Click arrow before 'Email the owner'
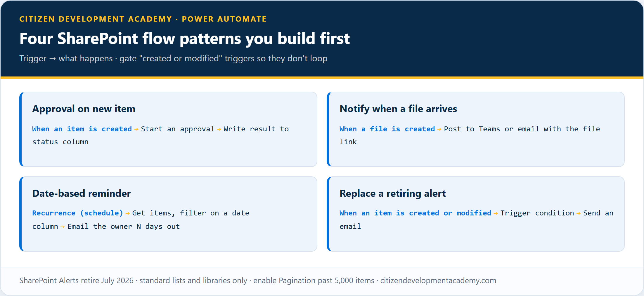The height and width of the screenshot is (296, 644). pos(63,227)
